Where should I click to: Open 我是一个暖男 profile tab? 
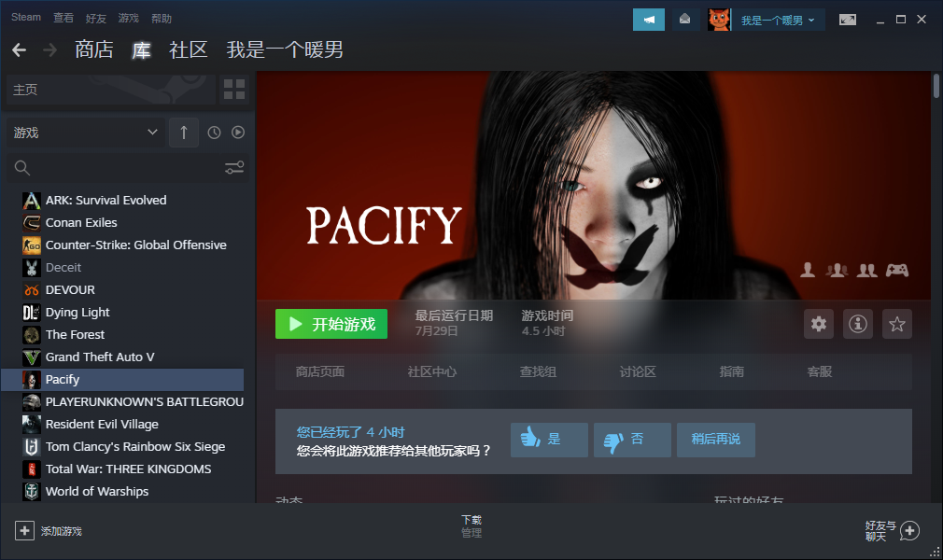pyautogui.click(x=285, y=49)
